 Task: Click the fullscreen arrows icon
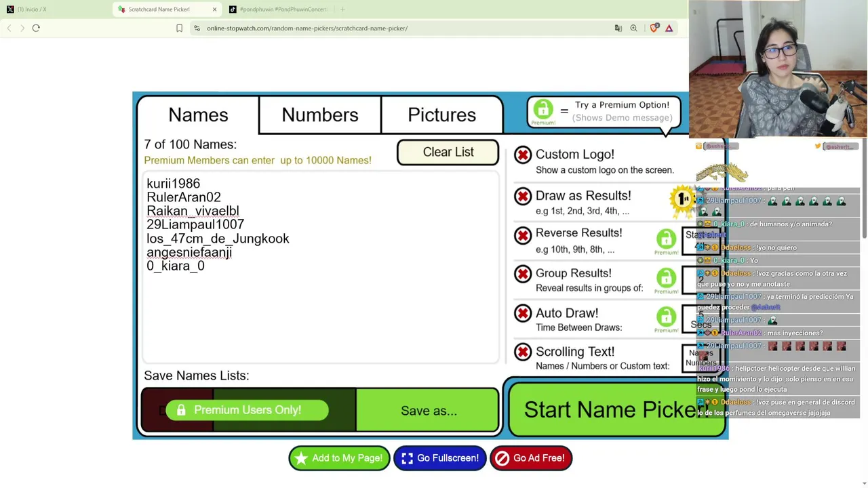point(407,458)
